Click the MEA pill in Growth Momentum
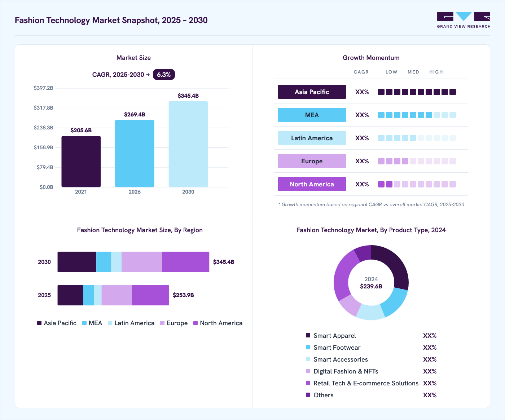 pyautogui.click(x=312, y=115)
